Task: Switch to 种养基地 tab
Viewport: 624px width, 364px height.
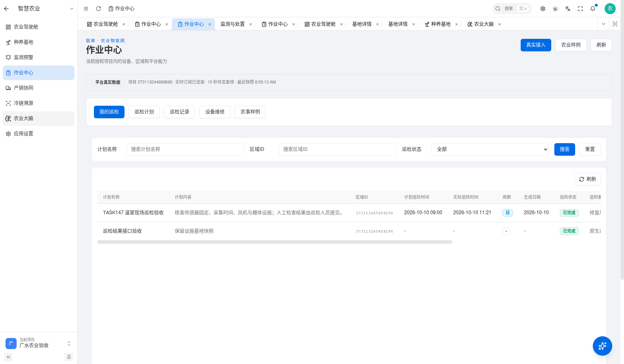Action: (x=437, y=24)
